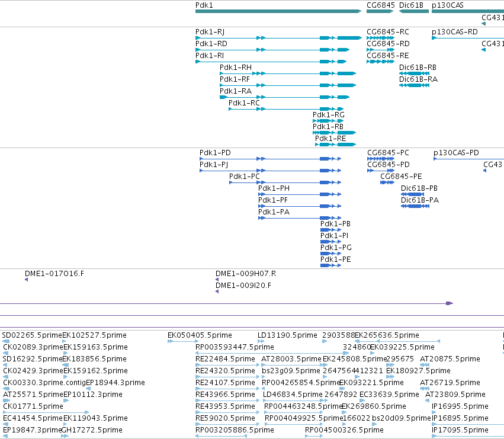Select EST RP003593447.5prime

pos(235,347)
